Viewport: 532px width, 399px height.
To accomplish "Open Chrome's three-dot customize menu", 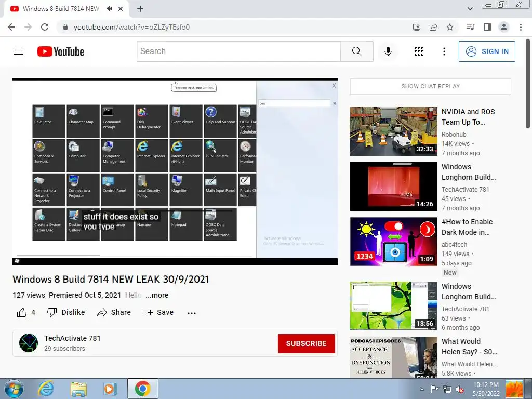I will click(x=521, y=27).
